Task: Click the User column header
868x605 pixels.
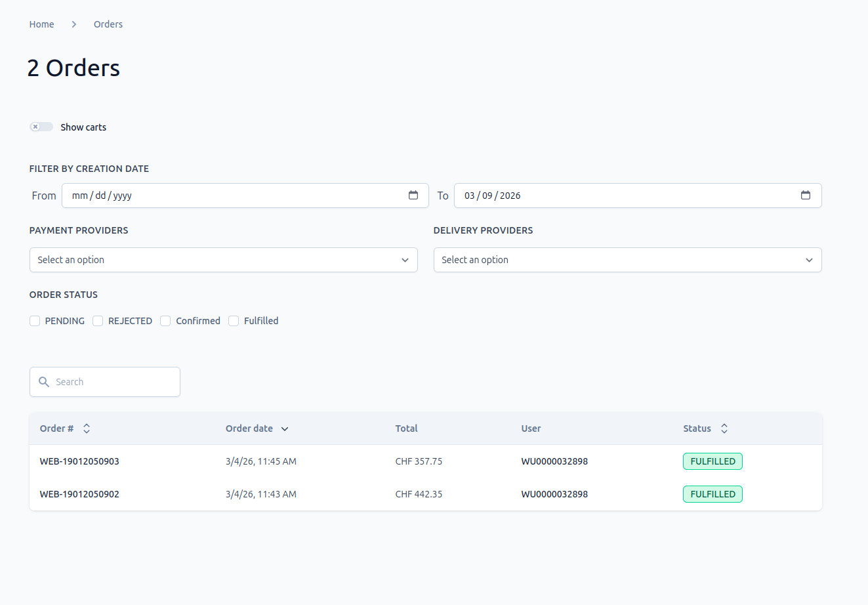Action: tap(531, 428)
